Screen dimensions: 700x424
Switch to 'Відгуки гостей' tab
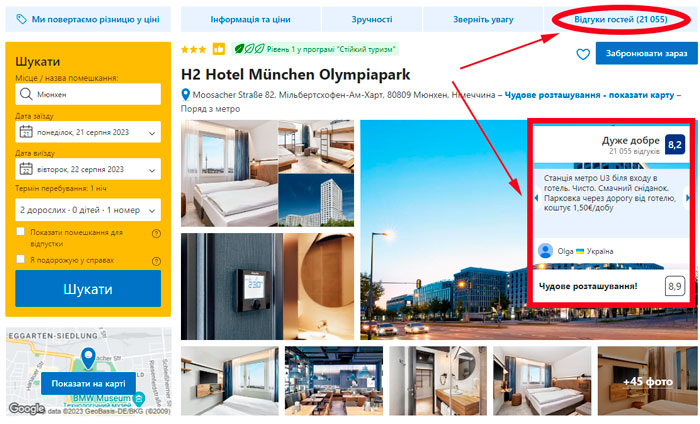pyautogui.click(x=621, y=19)
